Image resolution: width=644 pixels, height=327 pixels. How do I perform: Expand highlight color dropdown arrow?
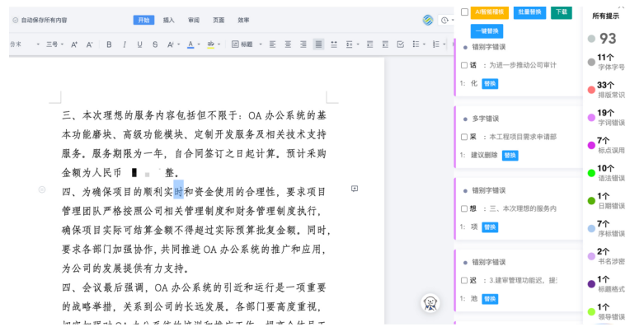[x=219, y=44]
